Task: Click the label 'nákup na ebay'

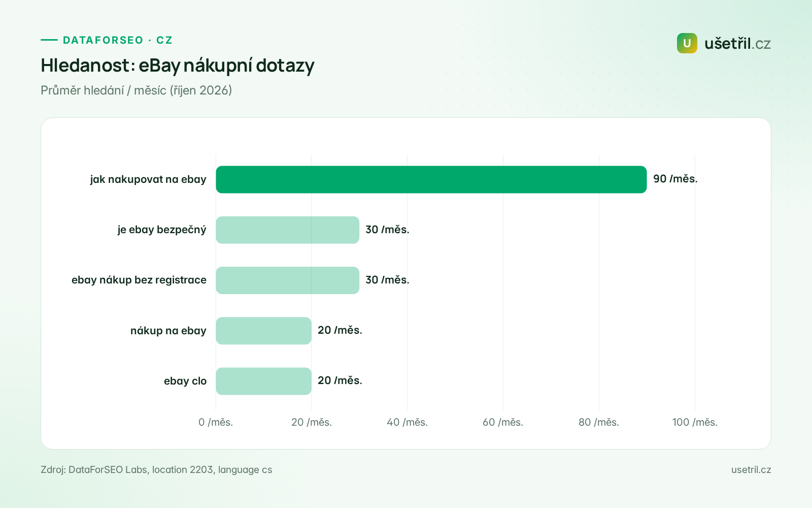Action: click(168, 331)
